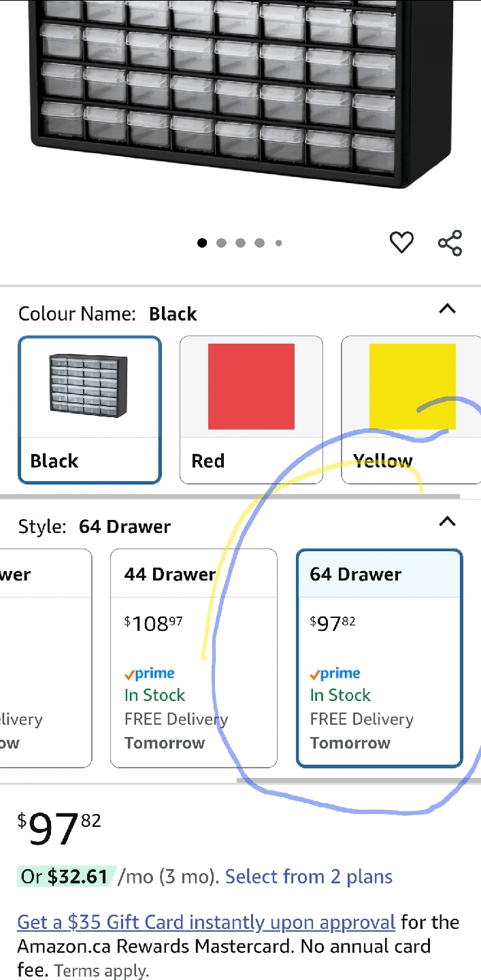Open 'Select from 2 plans' link
This screenshot has height=980, width=481.
pos(309,877)
